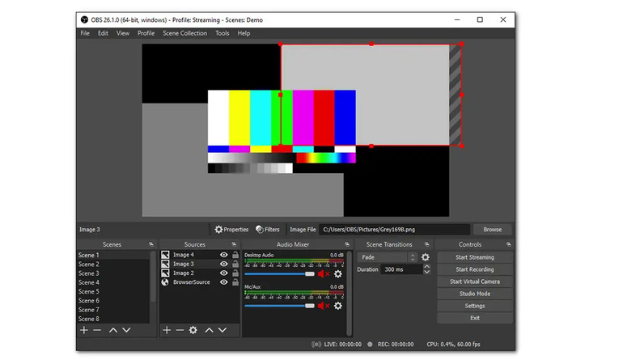Screen dimensions: 627x364
Task: Open the Profile menu
Action: tap(146, 33)
